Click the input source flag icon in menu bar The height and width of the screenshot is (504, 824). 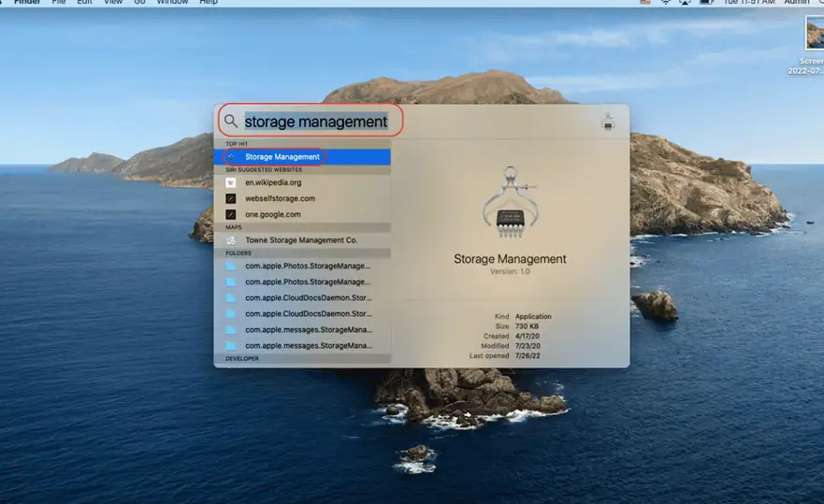point(645,2)
